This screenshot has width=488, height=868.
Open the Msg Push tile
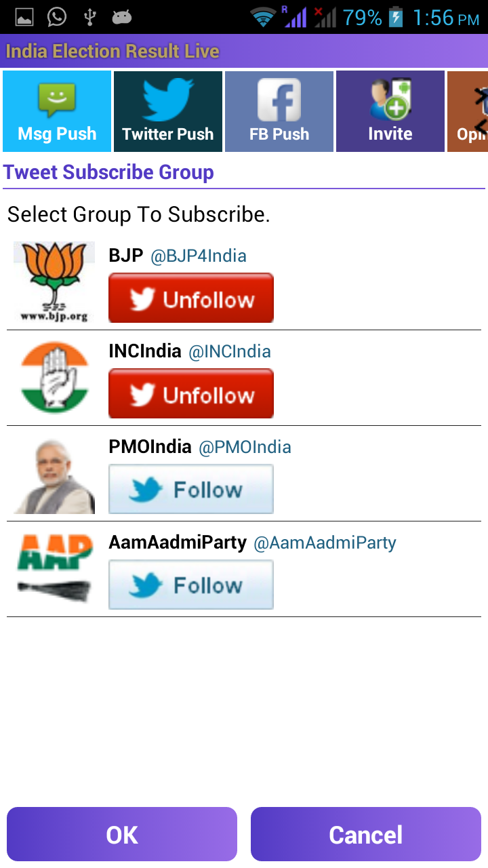click(57, 111)
